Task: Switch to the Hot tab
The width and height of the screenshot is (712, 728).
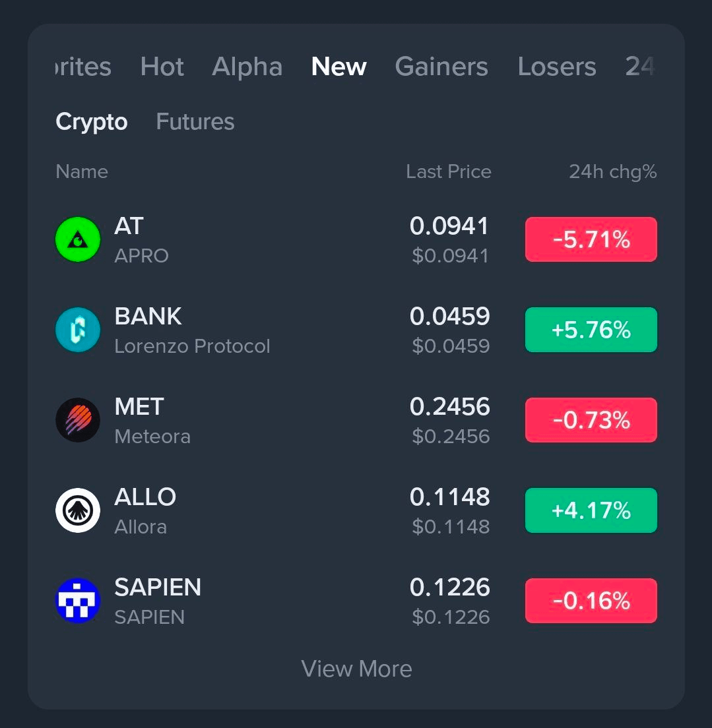Action: click(162, 67)
